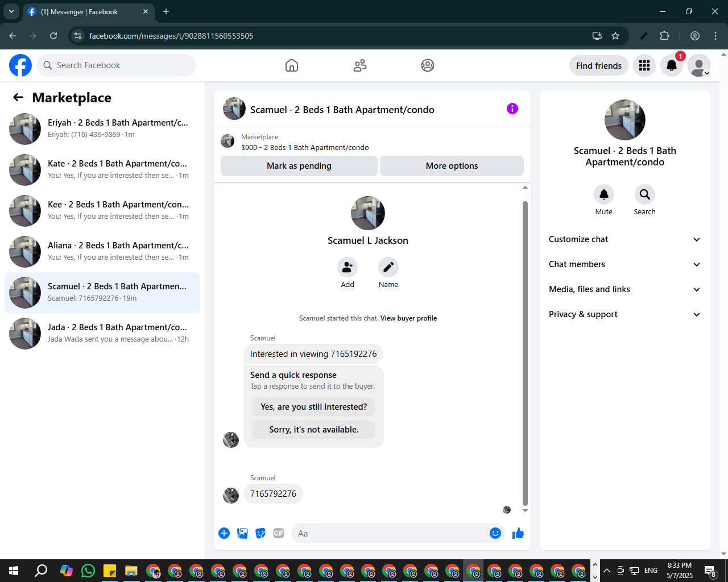Viewport: 728px width, 582px height.
Task: Click the $900 - 2 Beds 1 Bath listing link
Action: [305, 147]
